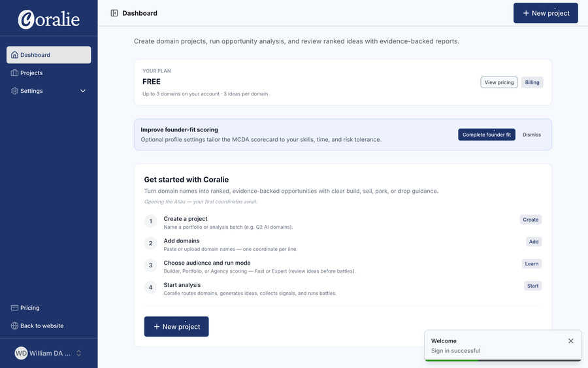Click the Coralie logo in sidebar
Image resolution: width=588 pixels, height=368 pixels.
pos(49,19)
